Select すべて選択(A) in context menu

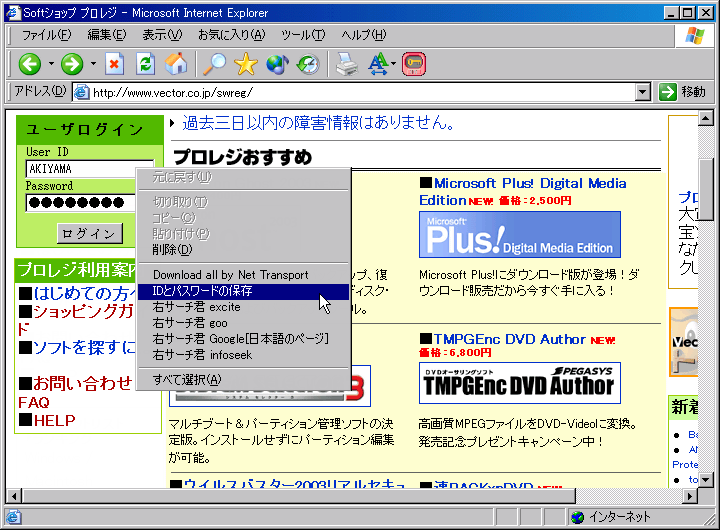243,380
